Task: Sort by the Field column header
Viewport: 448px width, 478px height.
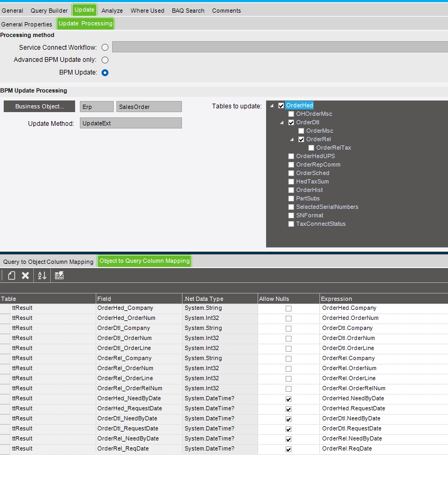Action: pyautogui.click(x=139, y=299)
